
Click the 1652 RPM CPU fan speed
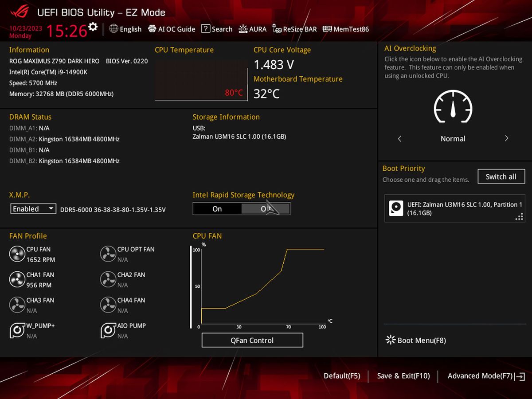click(x=41, y=260)
